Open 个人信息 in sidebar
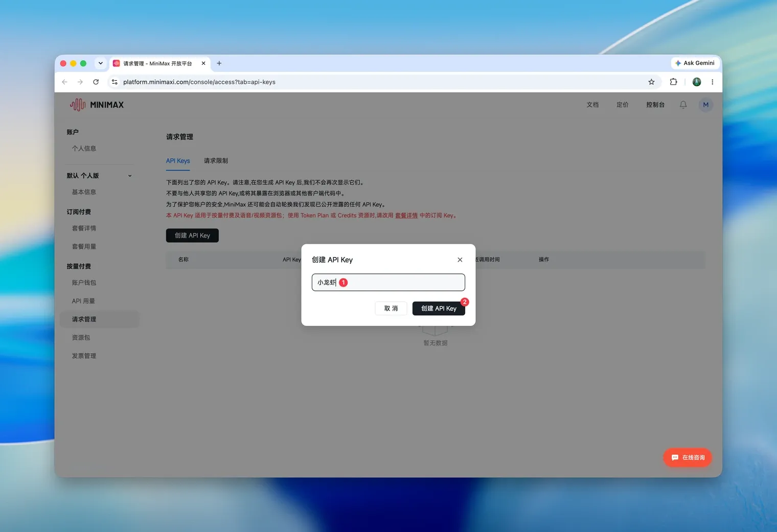Screen dimensions: 777x532 (84, 149)
